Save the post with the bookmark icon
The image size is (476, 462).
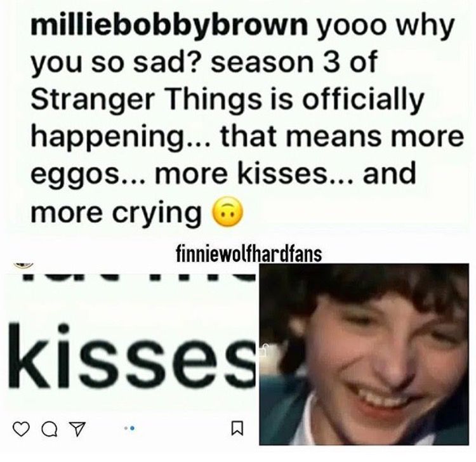(x=237, y=427)
